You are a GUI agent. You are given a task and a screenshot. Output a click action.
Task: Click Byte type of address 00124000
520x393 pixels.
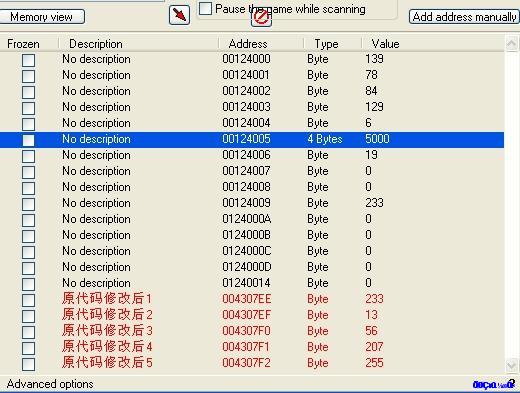coord(318,59)
